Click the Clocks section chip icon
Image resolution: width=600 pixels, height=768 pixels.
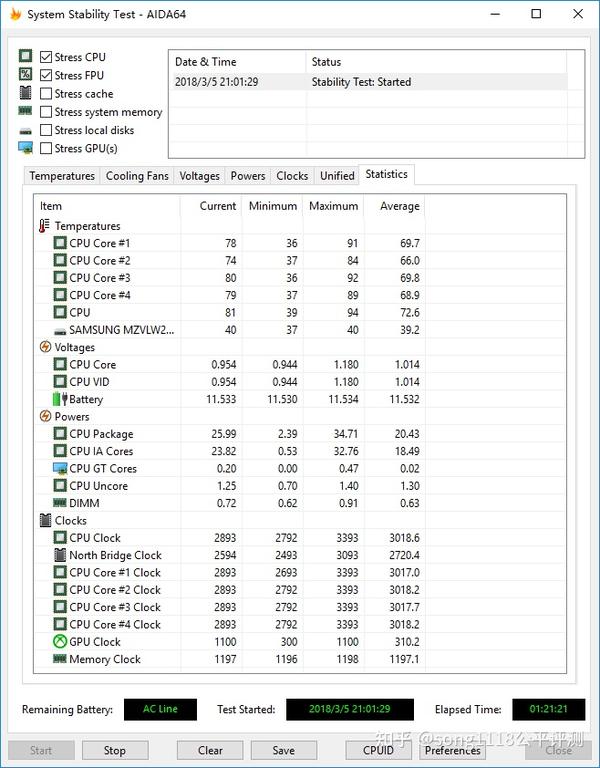[45, 520]
